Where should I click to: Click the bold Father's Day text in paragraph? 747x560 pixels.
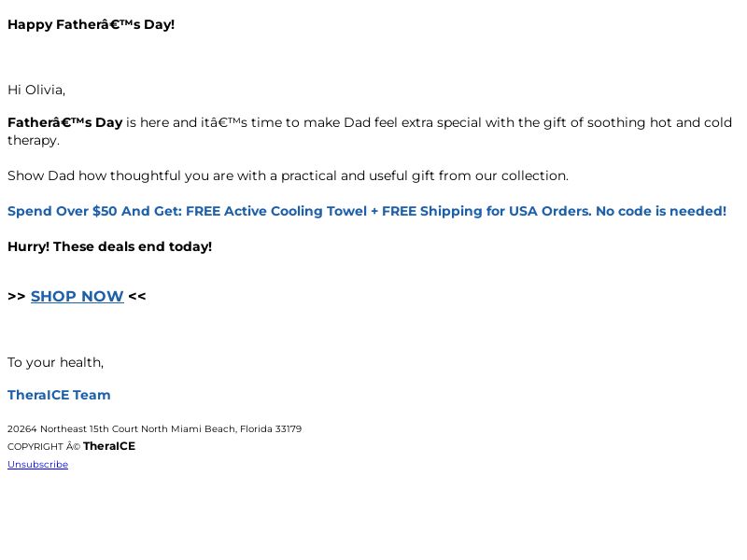click(x=65, y=122)
